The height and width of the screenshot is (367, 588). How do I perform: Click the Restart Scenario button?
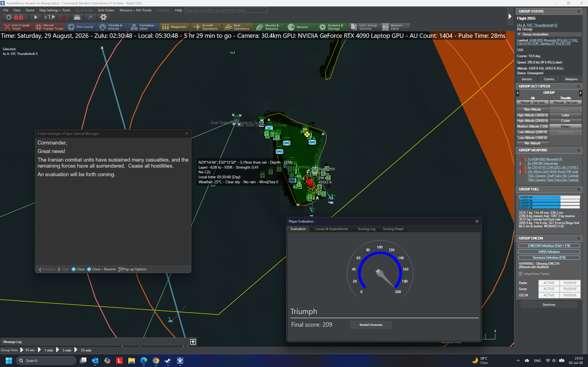click(371, 325)
